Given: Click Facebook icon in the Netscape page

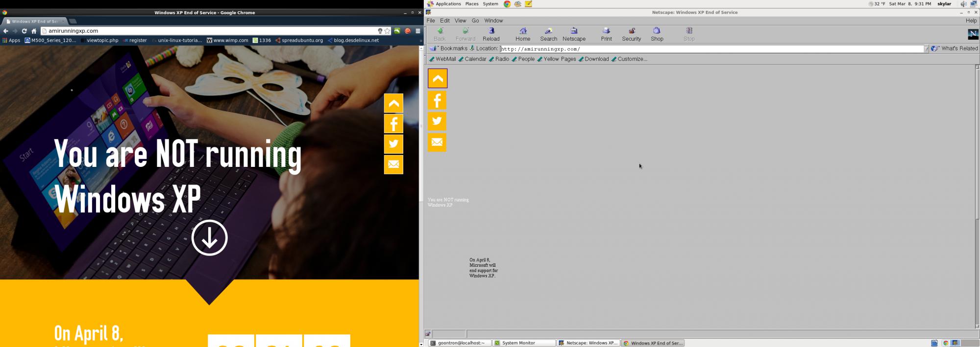Looking at the screenshot, I should coord(437,100).
